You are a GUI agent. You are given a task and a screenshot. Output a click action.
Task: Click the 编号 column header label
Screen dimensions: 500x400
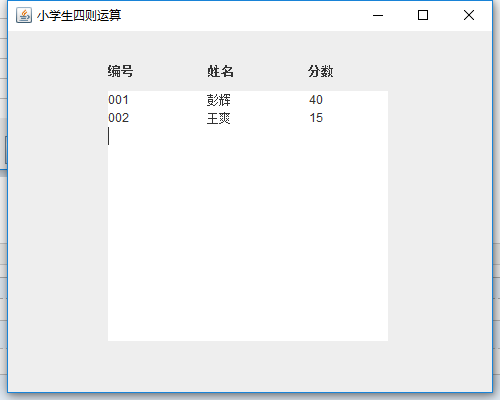(120, 71)
